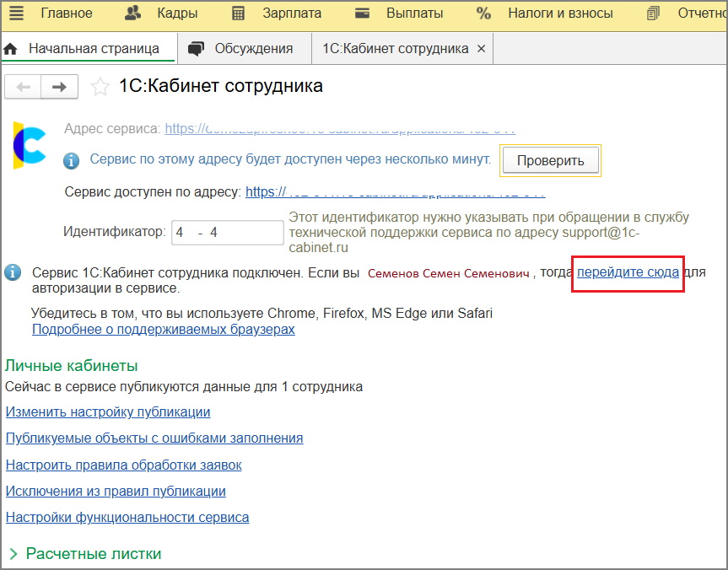Close the 1С:Кабинет сотрудника tab
Screen dimensions: 728x570
pos(482,48)
